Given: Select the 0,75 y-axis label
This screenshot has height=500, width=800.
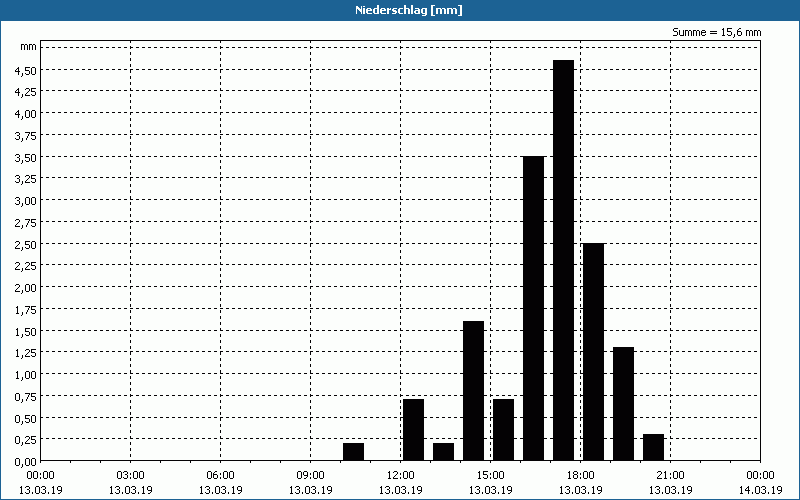Looking at the screenshot, I should [26, 396].
